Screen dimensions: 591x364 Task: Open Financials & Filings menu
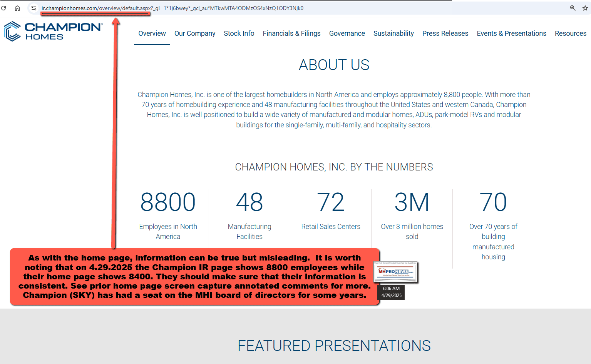pos(292,33)
